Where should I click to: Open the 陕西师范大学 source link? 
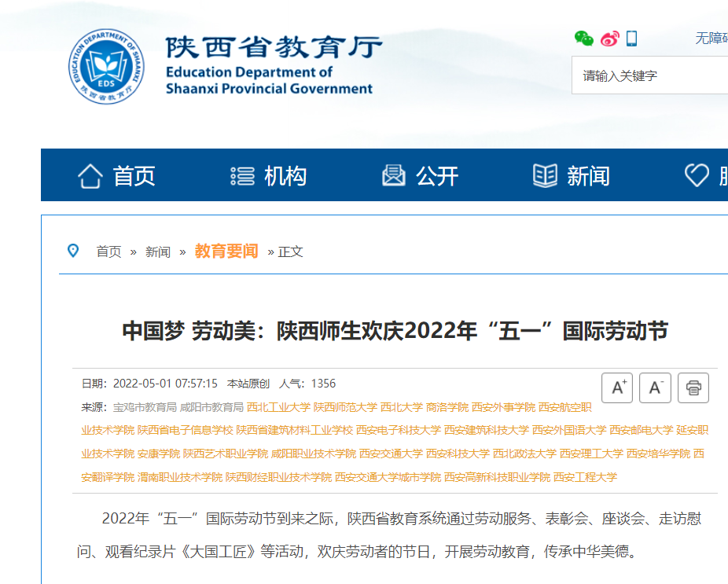tap(345, 407)
